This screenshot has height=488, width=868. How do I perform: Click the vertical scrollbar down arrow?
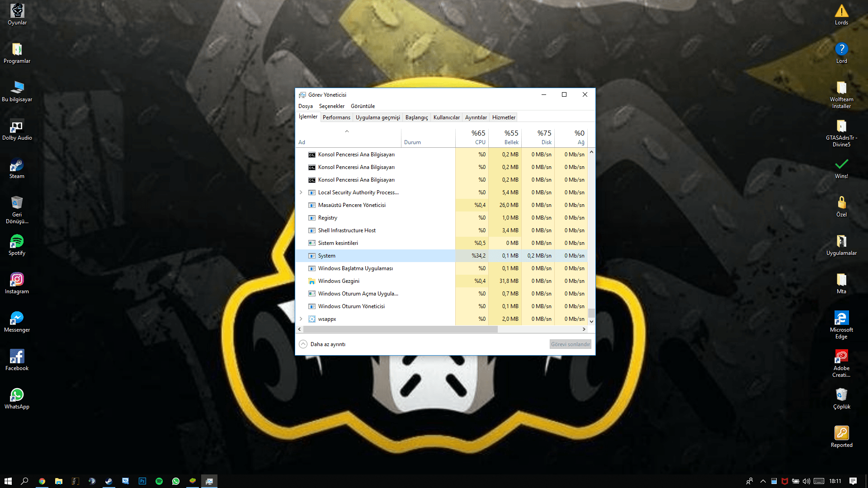click(x=591, y=322)
